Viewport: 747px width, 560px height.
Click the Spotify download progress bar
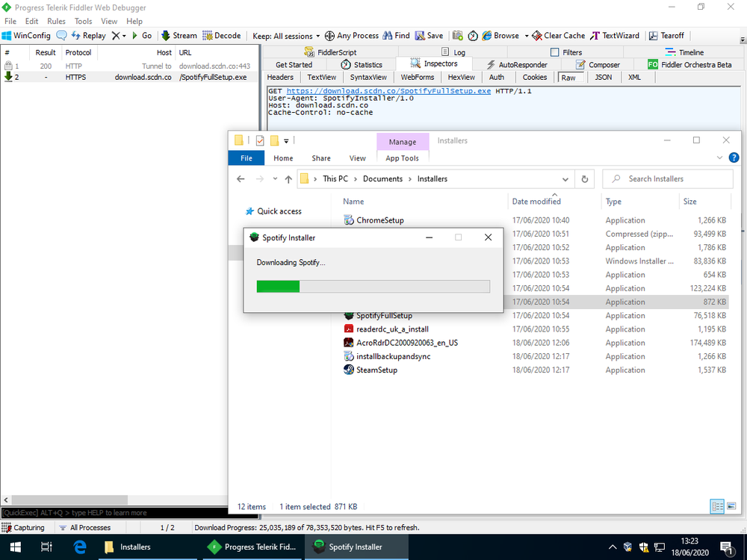pos(373,286)
